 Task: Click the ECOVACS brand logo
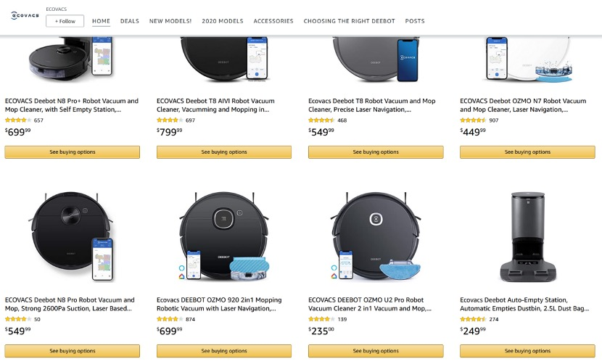pos(23,16)
